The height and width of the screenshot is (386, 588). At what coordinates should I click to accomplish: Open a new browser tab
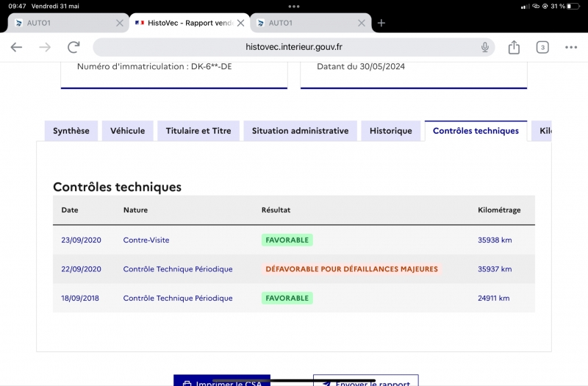point(381,23)
